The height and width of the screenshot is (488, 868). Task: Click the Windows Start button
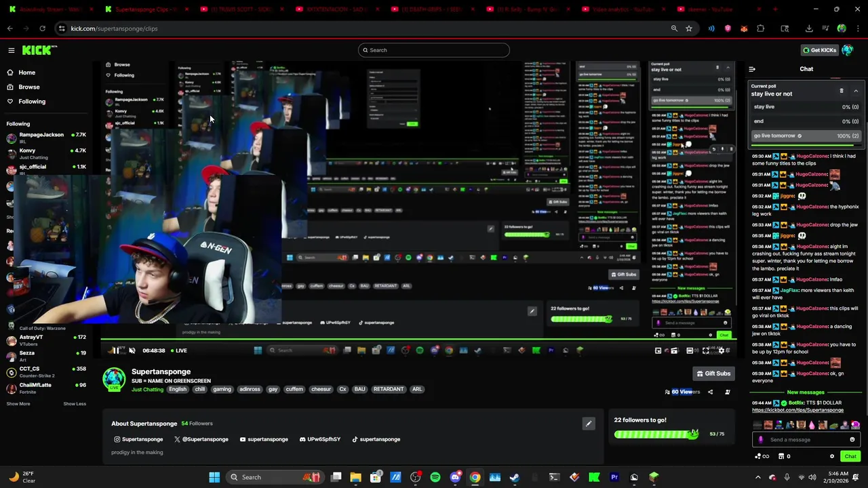(214, 477)
